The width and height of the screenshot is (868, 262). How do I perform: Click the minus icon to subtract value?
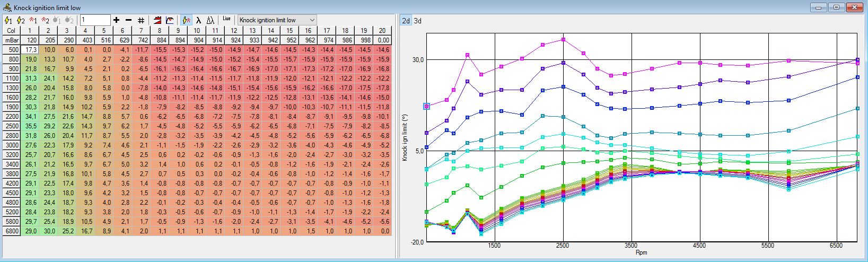(128, 20)
